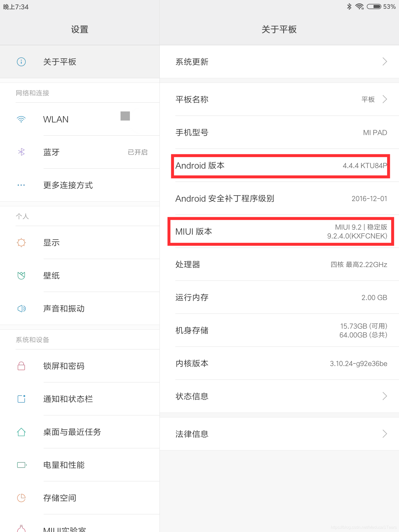399x532 pixels.
Task: Tap the 2016-12-01 security patch date
Action: (369, 198)
